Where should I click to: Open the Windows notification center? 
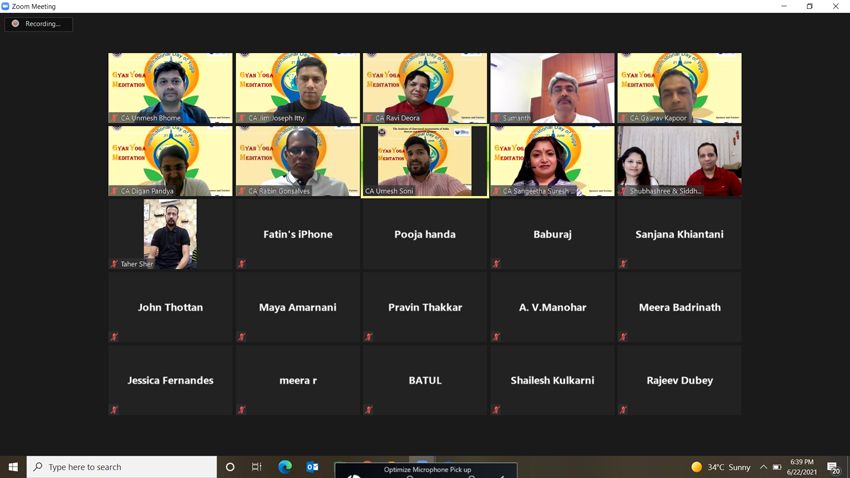(833, 467)
